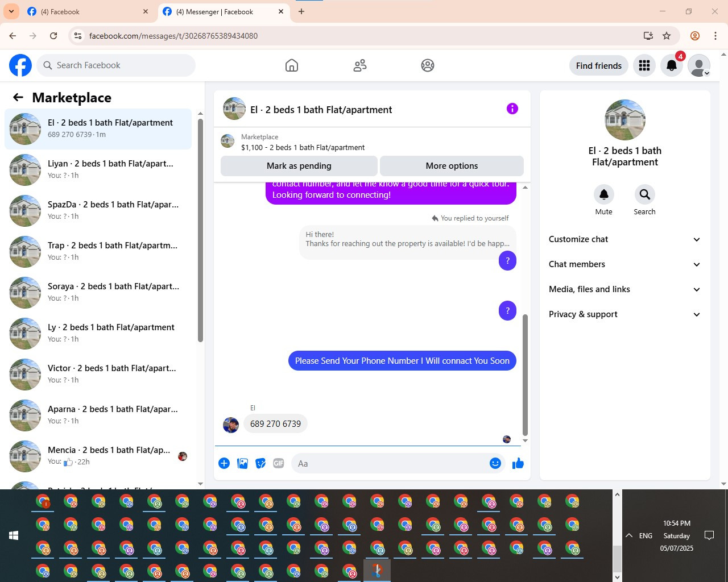Click the ENG language indicator in taskbar
Screen dimensions: 728x582
(646, 535)
